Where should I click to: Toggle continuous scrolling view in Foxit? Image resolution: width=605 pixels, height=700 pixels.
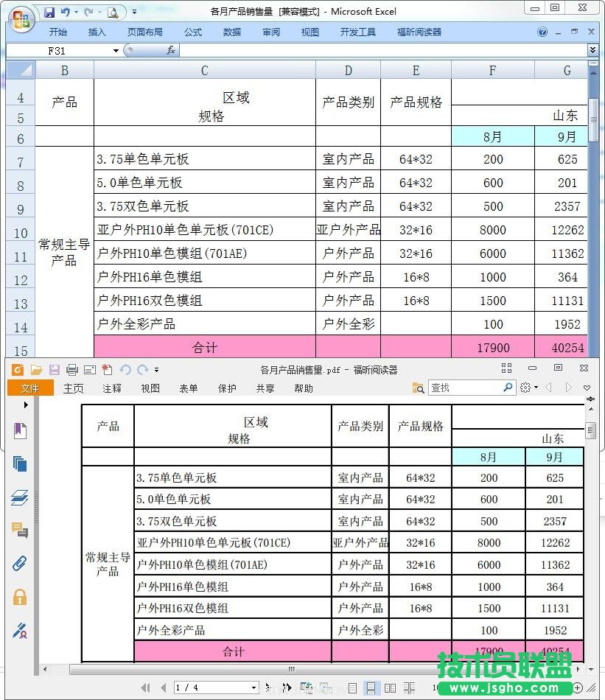click(371, 687)
